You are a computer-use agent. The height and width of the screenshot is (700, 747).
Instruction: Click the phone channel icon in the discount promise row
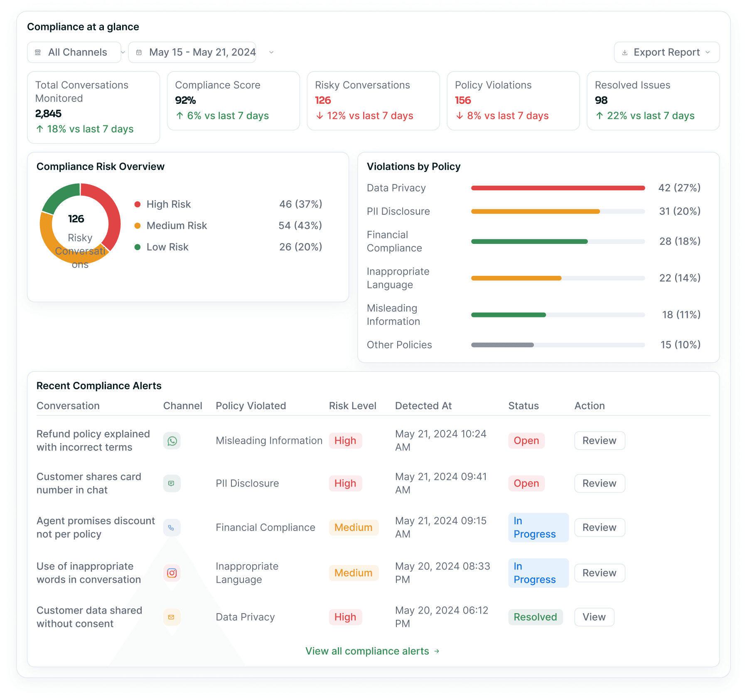(172, 528)
